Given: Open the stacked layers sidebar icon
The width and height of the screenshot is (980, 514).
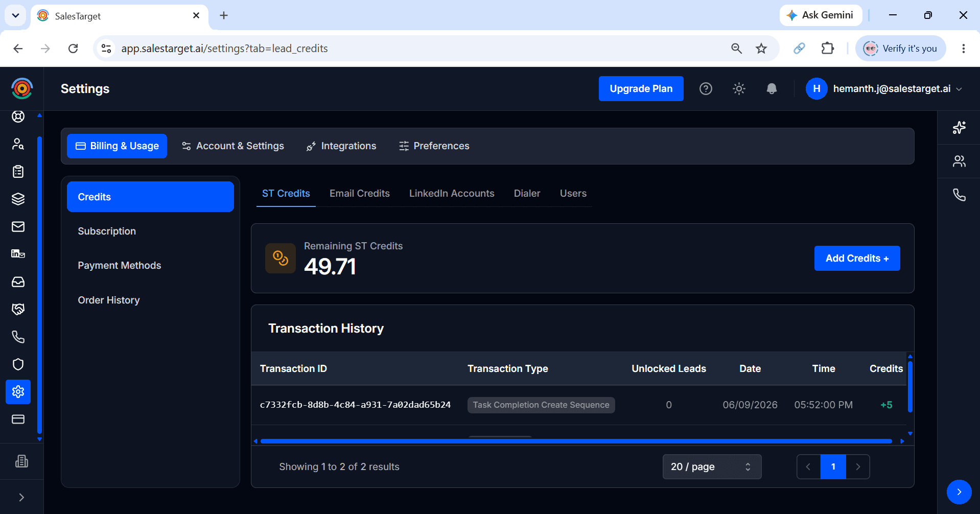Looking at the screenshot, I should click(x=18, y=199).
